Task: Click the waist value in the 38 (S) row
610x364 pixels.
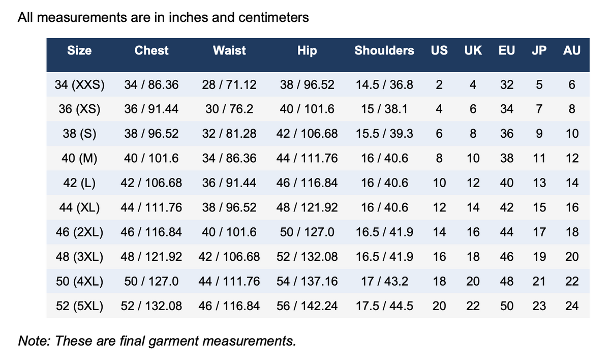Action: click(229, 134)
